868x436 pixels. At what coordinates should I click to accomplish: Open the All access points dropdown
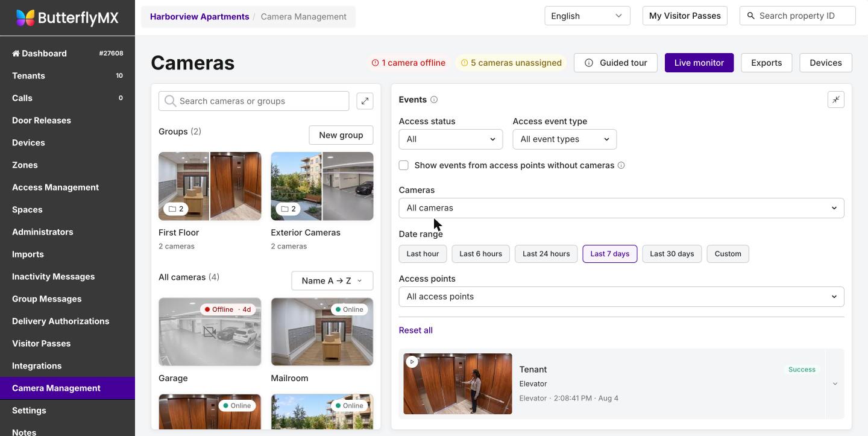(621, 297)
